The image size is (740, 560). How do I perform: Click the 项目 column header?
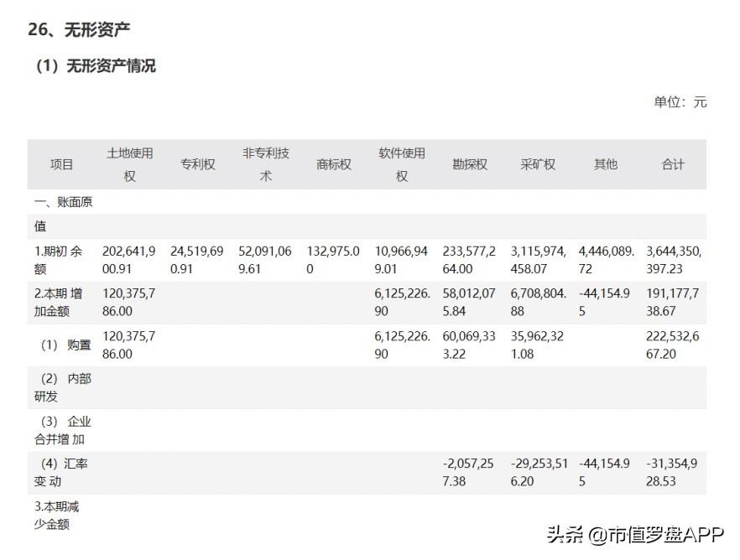click(x=61, y=164)
